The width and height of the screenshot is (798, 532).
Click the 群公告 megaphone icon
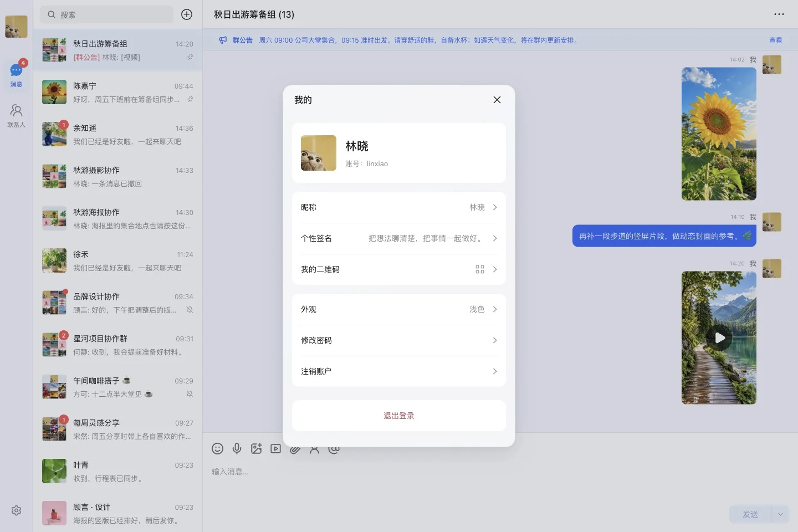pos(223,40)
